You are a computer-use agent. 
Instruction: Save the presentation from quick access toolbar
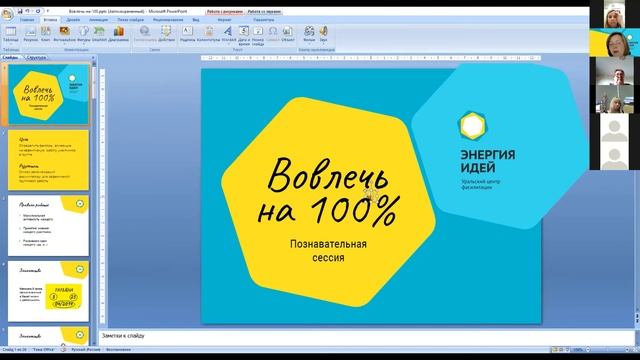pyautogui.click(x=20, y=11)
